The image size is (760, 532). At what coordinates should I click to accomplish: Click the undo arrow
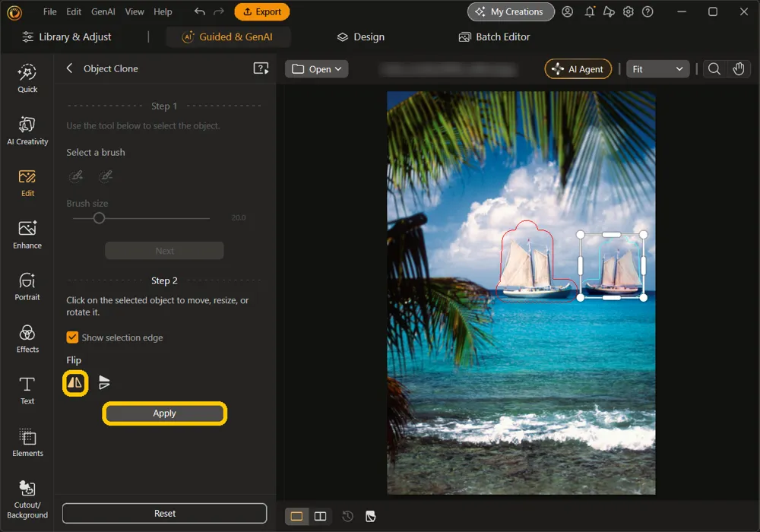pos(199,11)
